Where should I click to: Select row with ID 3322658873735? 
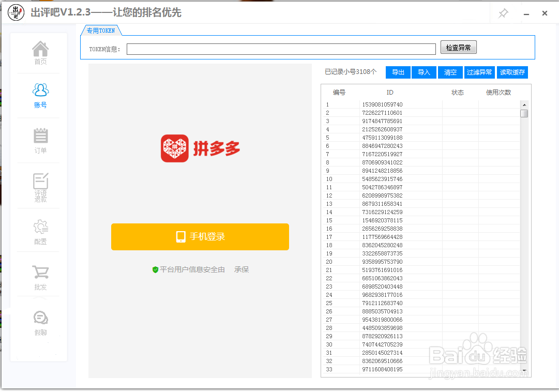421,253
